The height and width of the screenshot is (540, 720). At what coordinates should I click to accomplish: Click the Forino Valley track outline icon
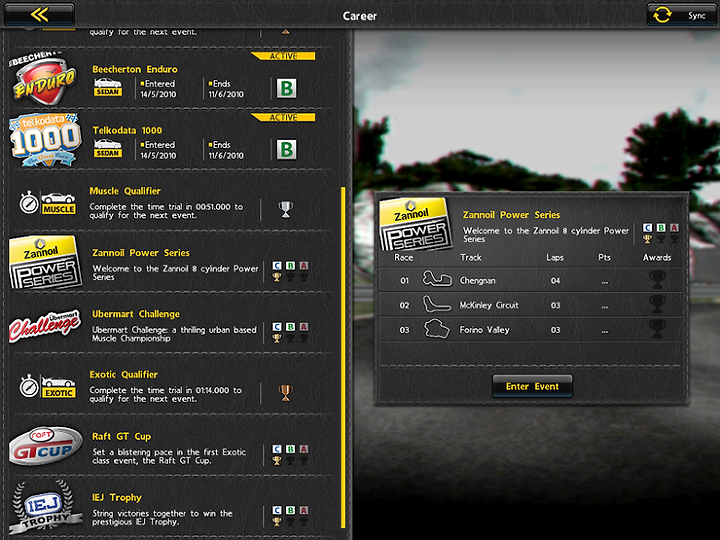point(436,329)
